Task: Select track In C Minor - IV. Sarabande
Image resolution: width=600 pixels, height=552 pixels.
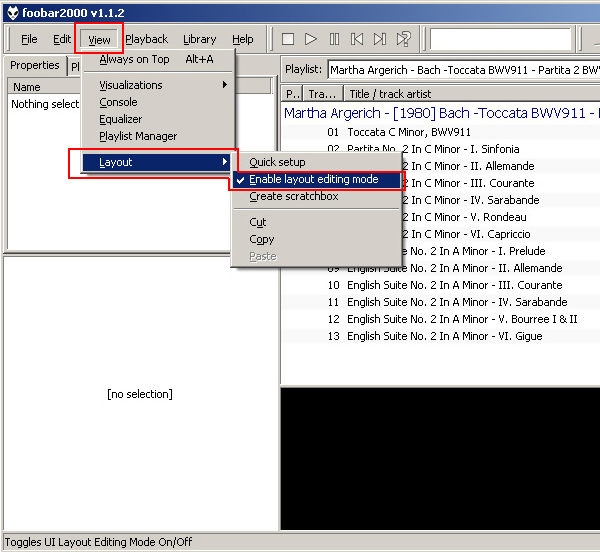Action: tap(501, 200)
